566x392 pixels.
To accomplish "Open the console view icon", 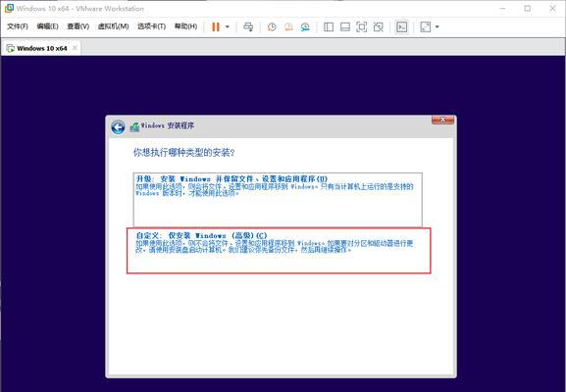I will [x=402, y=26].
